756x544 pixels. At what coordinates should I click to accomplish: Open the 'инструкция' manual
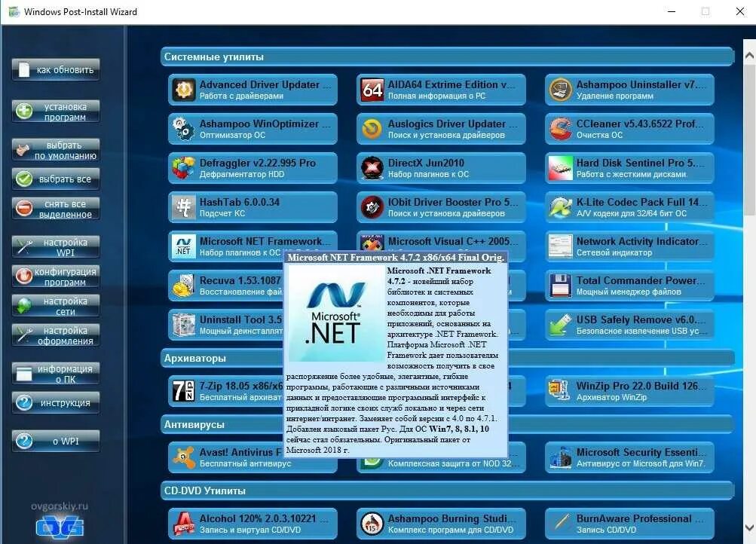pos(56,403)
